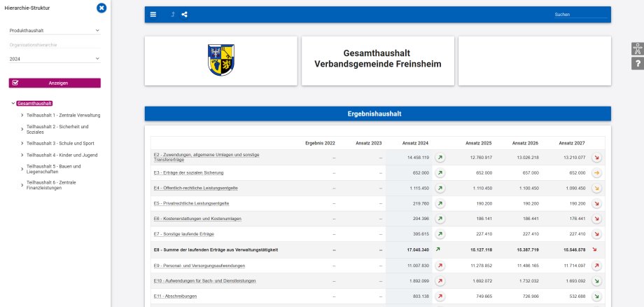Viewport: 644px width, 307px height.
Task: Click the Freinsheim coat of arms logo
Action: (221, 60)
